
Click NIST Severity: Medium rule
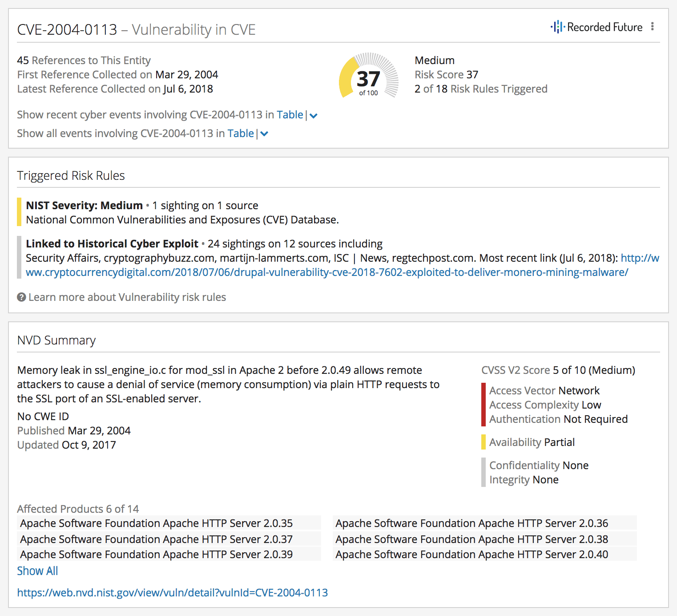[85, 205]
